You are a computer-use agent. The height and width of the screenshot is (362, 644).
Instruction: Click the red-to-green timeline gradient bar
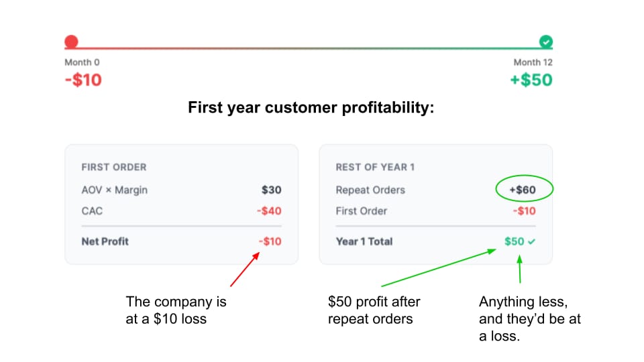[x=309, y=48]
